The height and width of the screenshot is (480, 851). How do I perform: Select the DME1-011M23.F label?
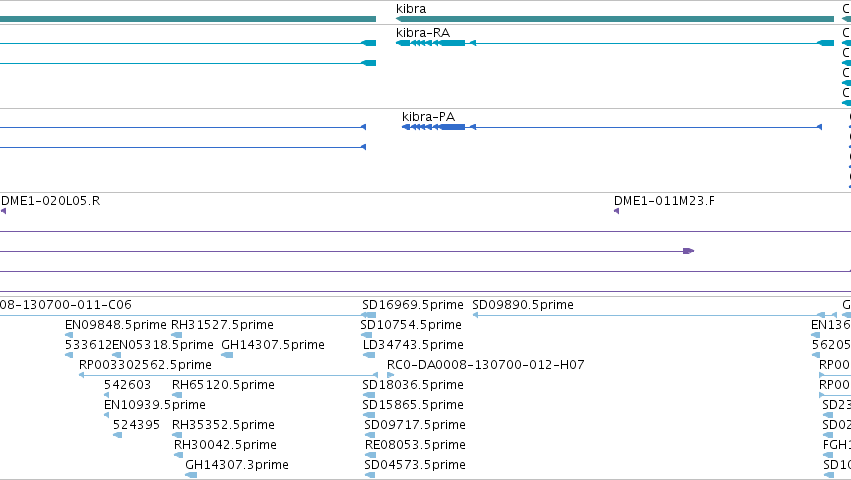point(664,201)
